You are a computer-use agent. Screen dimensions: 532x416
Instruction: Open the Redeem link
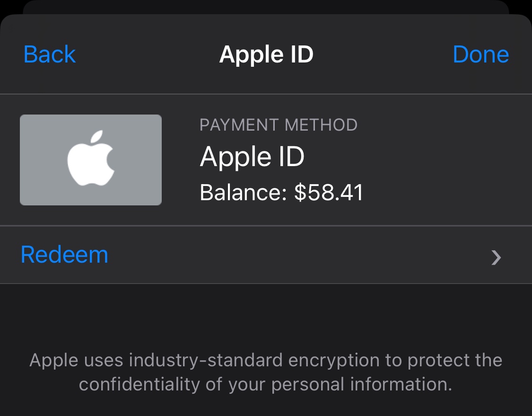pos(65,255)
